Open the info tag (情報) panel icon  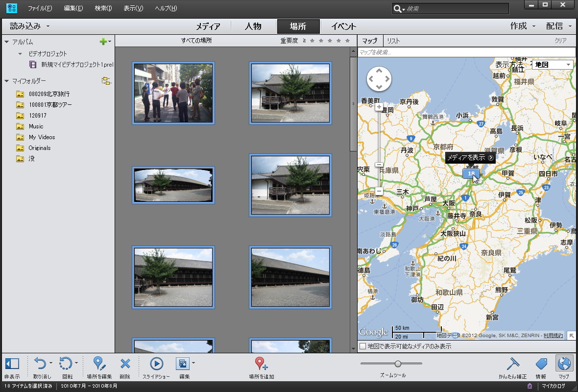click(x=541, y=364)
